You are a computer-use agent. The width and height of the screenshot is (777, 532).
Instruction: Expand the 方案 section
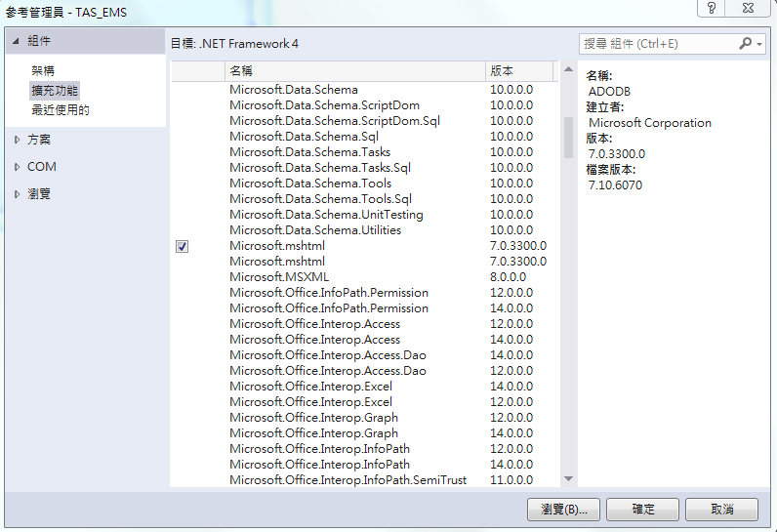coord(17,141)
